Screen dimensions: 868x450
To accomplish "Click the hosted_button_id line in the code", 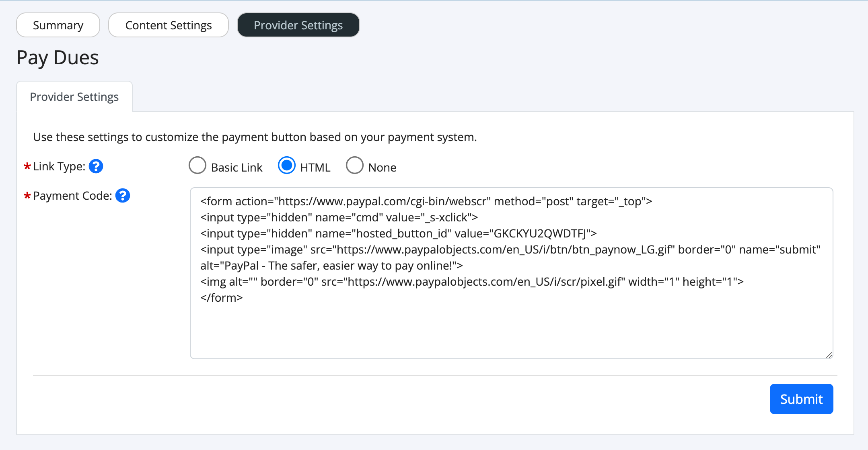I will click(399, 233).
